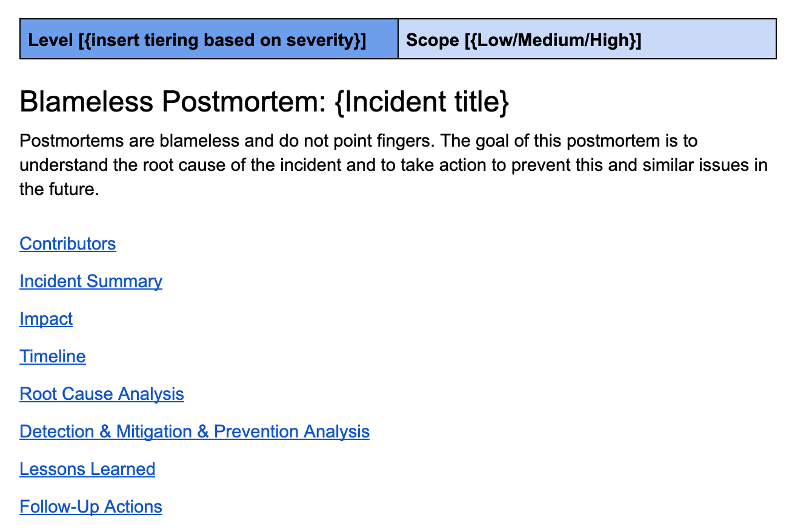Click the {Incident title} placeholder in heading
This screenshot has height=532, width=812.
coord(422,102)
